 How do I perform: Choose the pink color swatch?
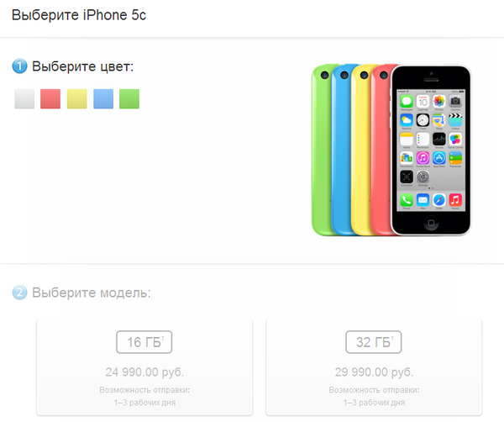coord(50,98)
